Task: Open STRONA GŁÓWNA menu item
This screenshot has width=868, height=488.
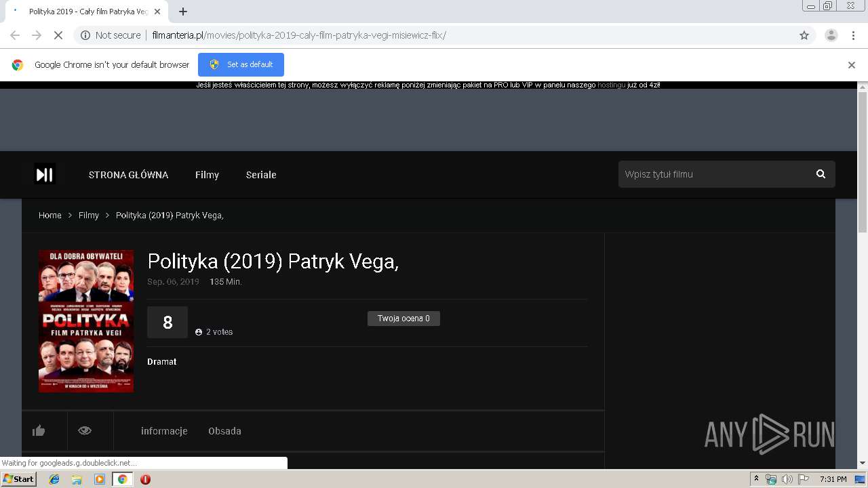Action: (x=128, y=175)
